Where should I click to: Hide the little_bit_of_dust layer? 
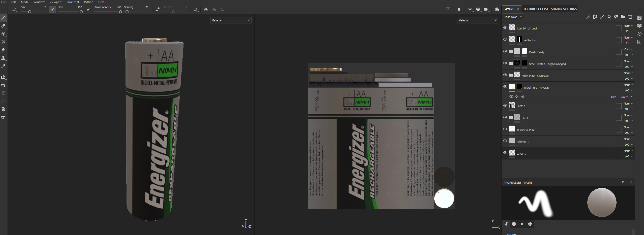click(505, 27)
